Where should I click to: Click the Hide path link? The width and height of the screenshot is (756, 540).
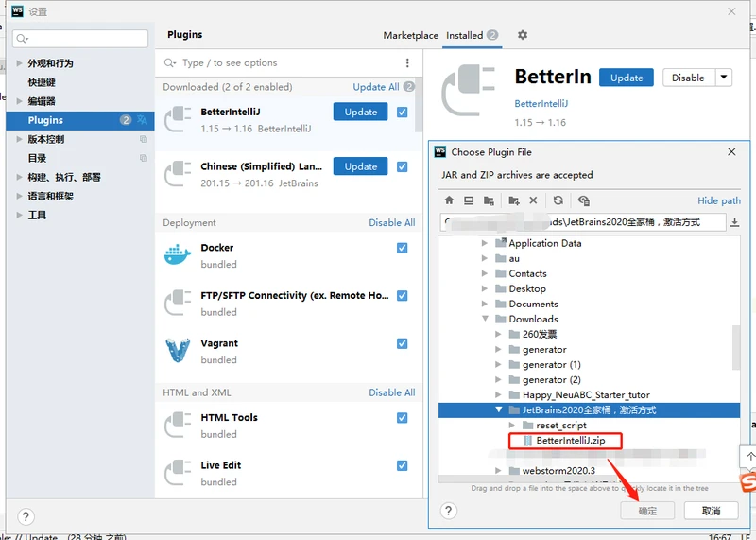pyautogui.click(x=718, y=200)
